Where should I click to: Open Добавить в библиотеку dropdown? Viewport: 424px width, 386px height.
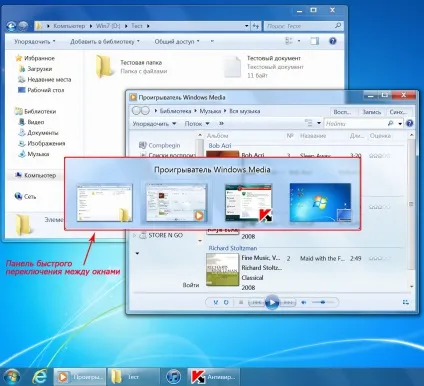[x=105, y=42]
